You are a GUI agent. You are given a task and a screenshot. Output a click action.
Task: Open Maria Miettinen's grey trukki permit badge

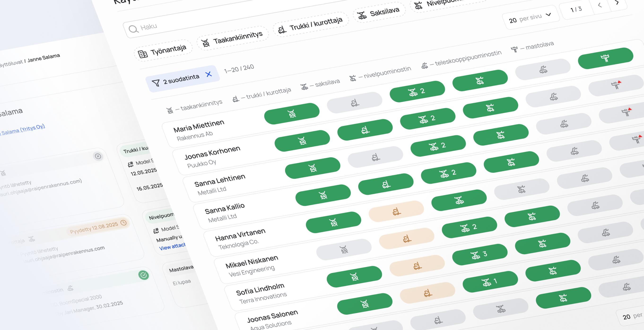[x=354, y=103]
